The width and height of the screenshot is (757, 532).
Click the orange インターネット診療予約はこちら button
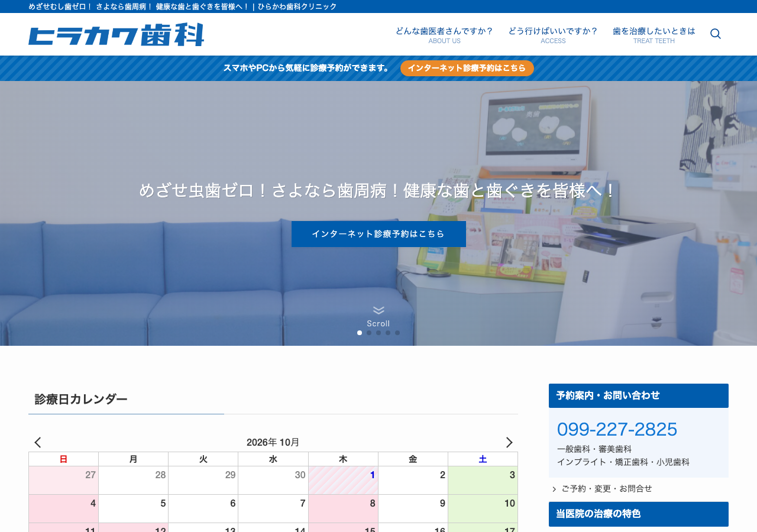click(467, 68)
